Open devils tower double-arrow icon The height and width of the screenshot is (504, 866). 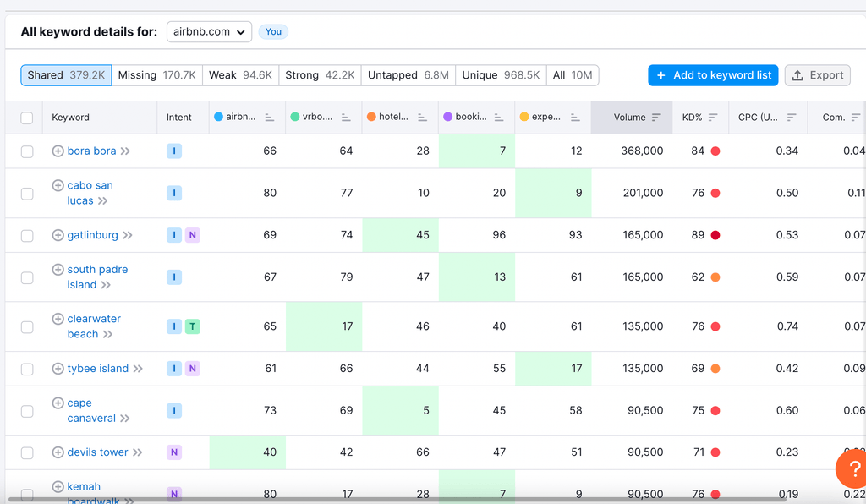138,452
